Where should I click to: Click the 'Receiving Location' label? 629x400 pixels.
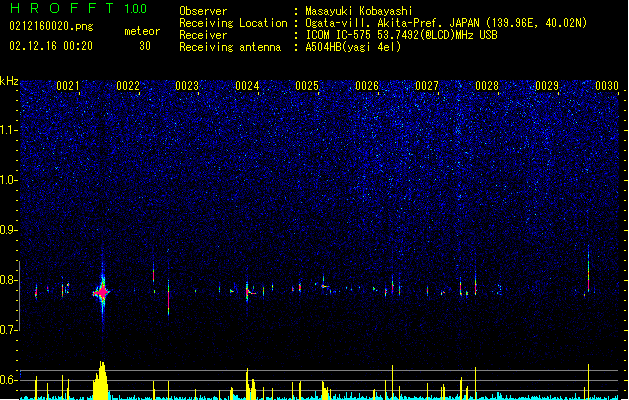point(233,23)
